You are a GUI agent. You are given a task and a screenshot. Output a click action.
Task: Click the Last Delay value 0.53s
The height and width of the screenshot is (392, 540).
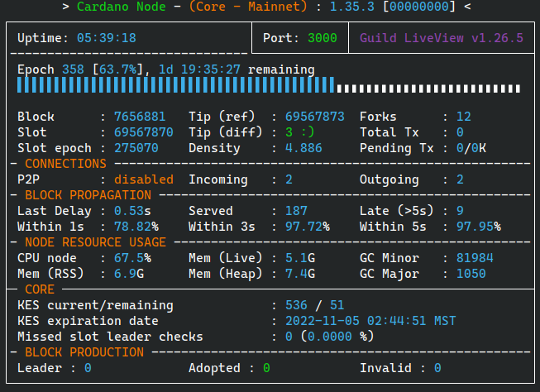point(132,211)
